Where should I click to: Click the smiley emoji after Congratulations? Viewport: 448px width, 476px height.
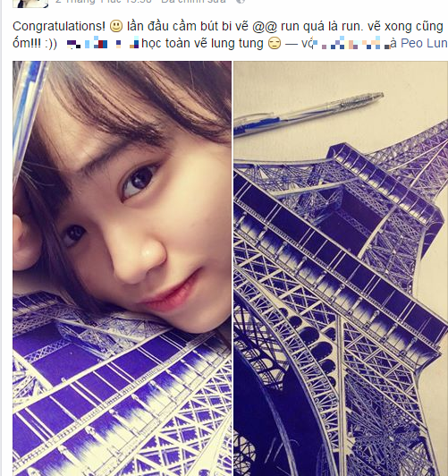116,26
